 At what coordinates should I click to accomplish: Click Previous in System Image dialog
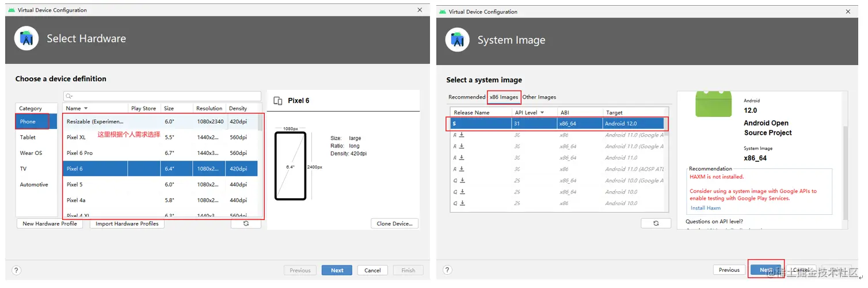coord(729,270)
